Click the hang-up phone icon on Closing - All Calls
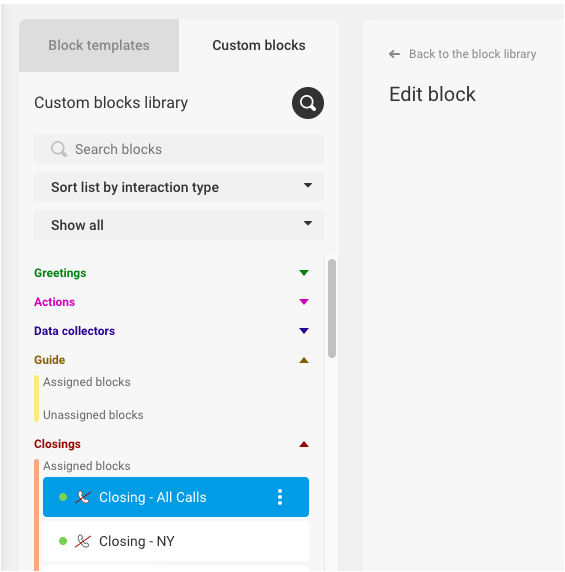Viewport: 565px width, 572px height. 83,497
